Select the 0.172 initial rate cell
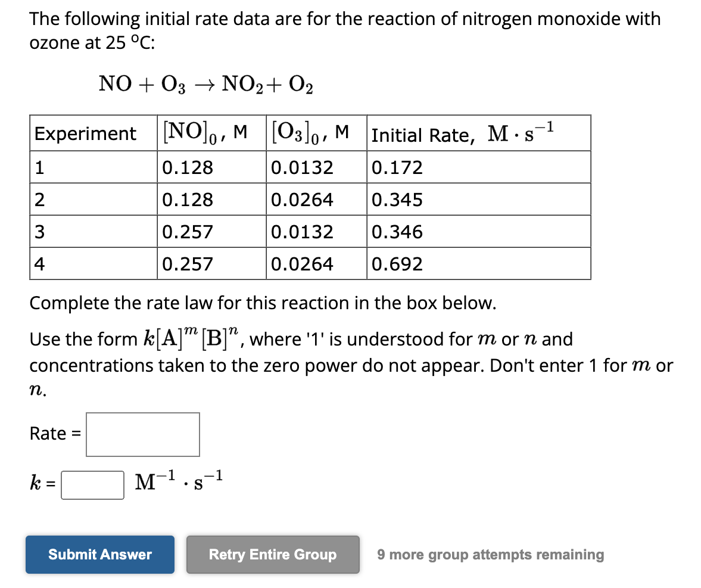The image size is (701, 588). pos(395,167)
